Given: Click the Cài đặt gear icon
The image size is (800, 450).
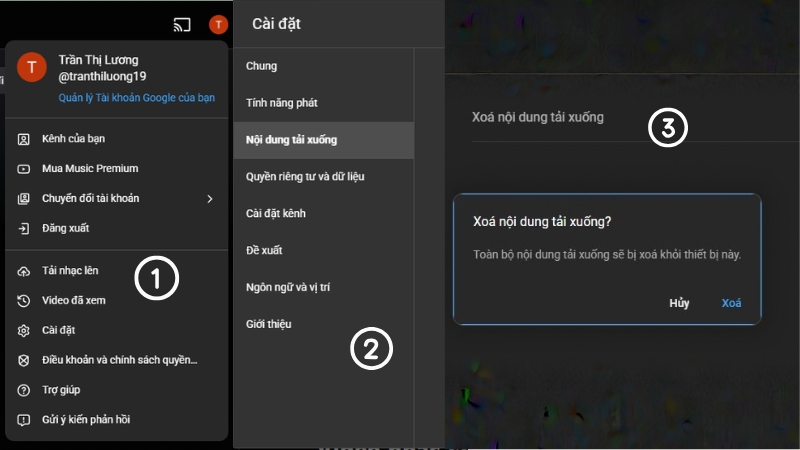Looking at the screenshot, I should [x=23, y=331].
